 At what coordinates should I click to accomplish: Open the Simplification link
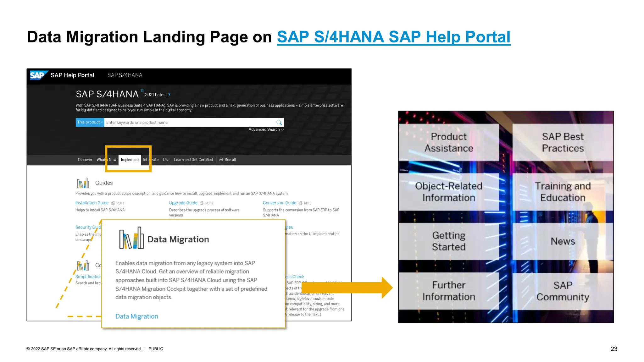coord(88,277)
